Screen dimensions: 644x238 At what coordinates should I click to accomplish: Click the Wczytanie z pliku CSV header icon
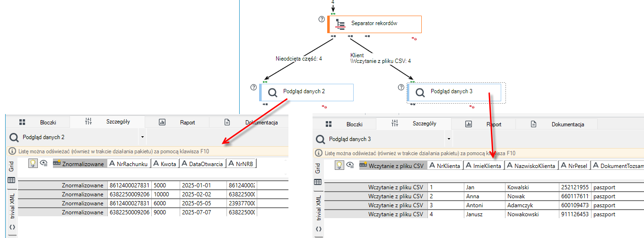point(363,166)
